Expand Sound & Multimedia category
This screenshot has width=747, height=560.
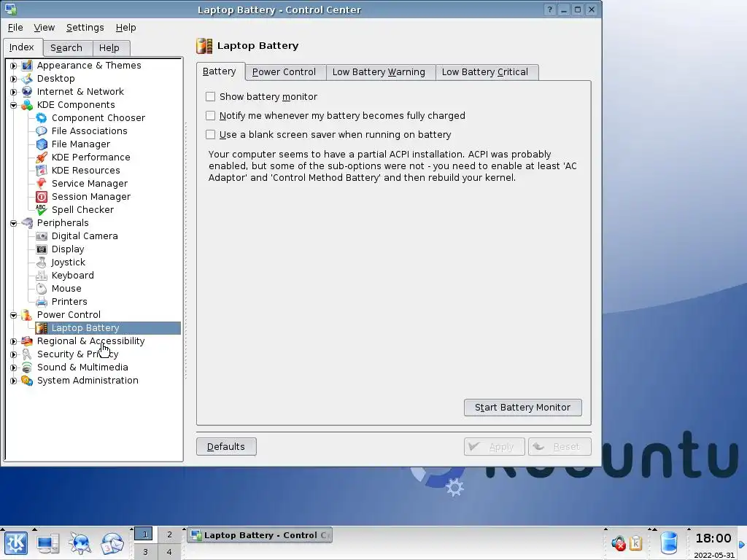13,367
